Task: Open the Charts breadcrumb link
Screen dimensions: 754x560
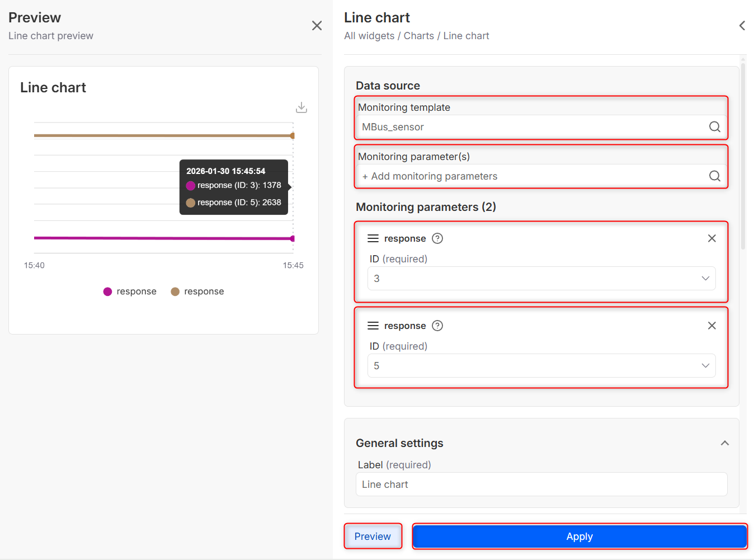Action: click(418, 36)
